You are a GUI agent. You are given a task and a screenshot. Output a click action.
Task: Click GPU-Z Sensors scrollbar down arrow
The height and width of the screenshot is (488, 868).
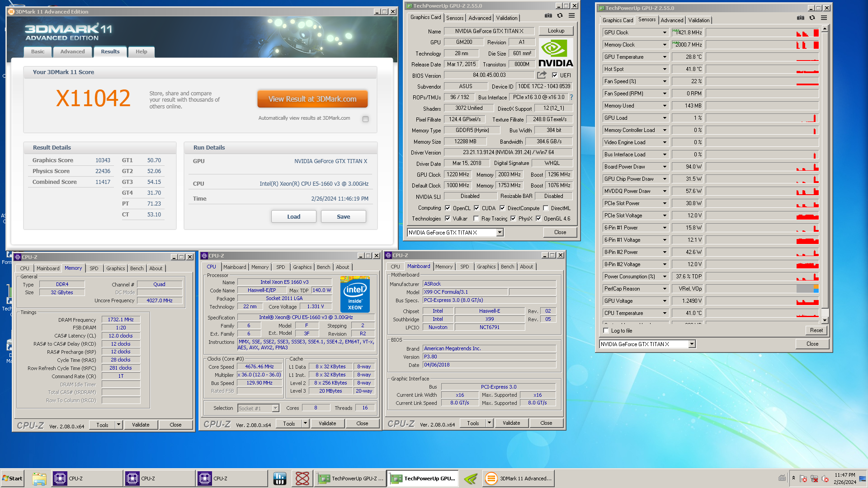tap(825, 320)
